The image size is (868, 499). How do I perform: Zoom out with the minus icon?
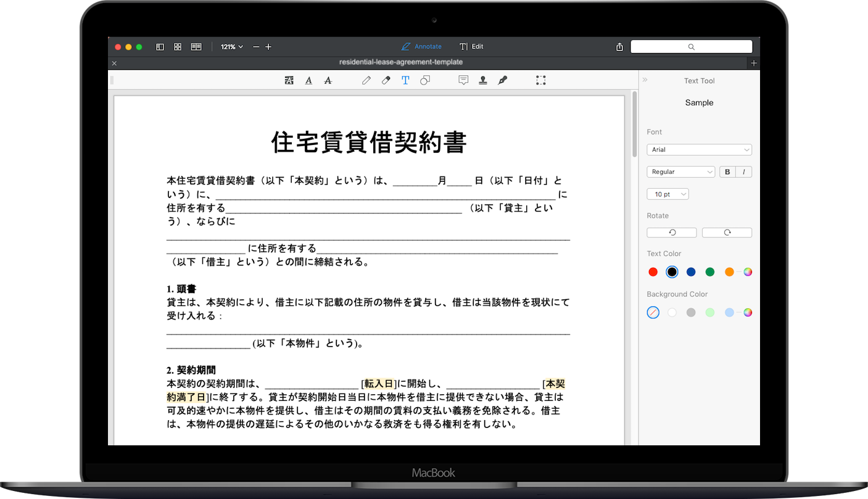(256, 47)
